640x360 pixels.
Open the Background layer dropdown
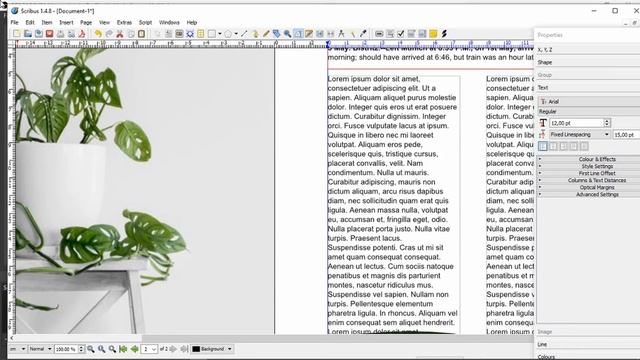[212, 349]
